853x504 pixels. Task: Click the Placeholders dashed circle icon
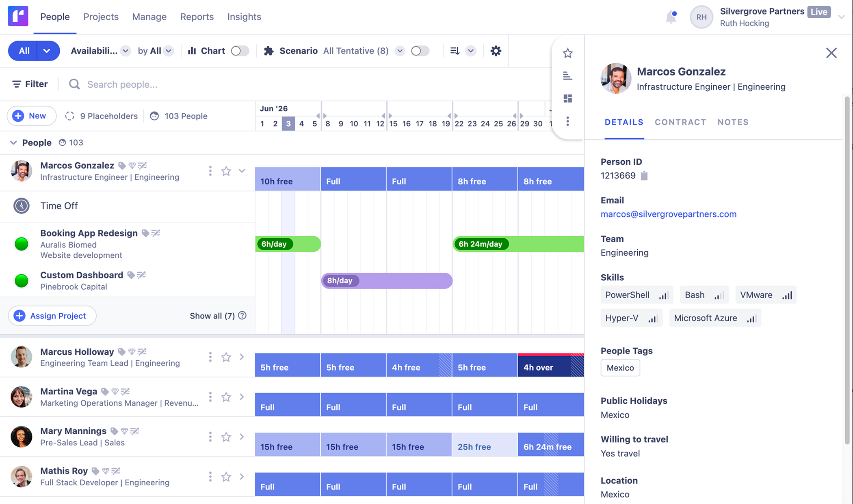point(70,116)
